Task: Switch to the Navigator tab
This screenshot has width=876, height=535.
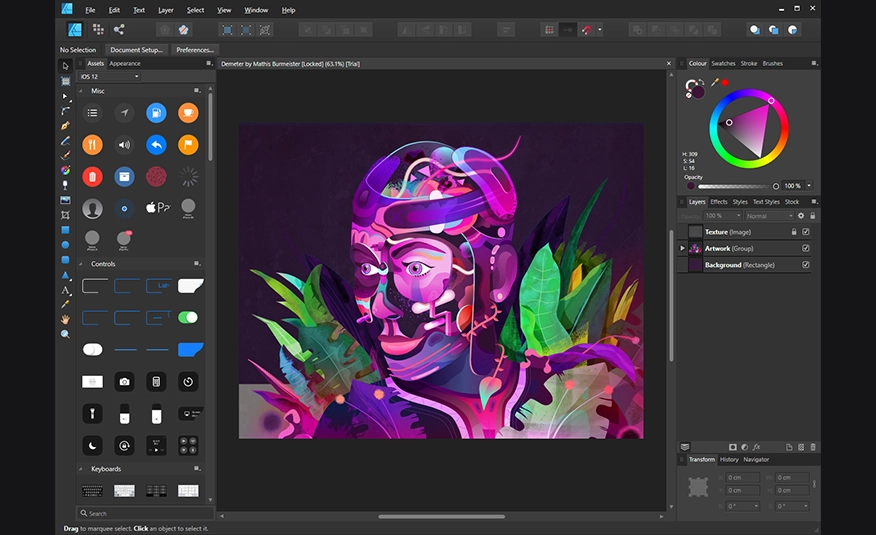Action: point(756,459)
